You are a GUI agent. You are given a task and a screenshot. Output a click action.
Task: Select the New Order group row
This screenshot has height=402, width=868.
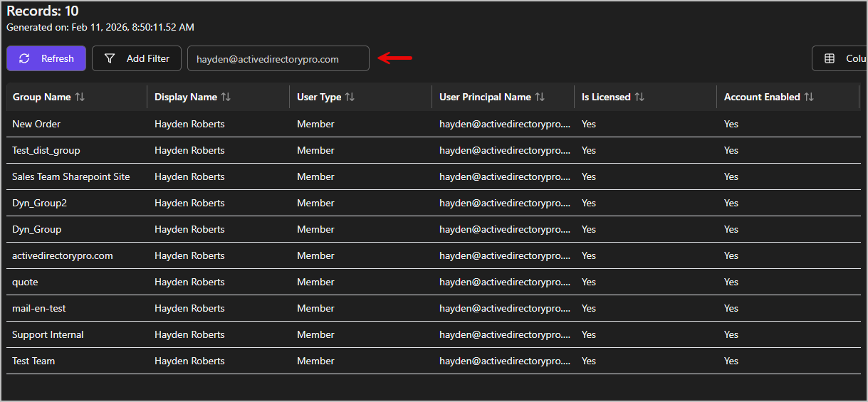(433, 124)
